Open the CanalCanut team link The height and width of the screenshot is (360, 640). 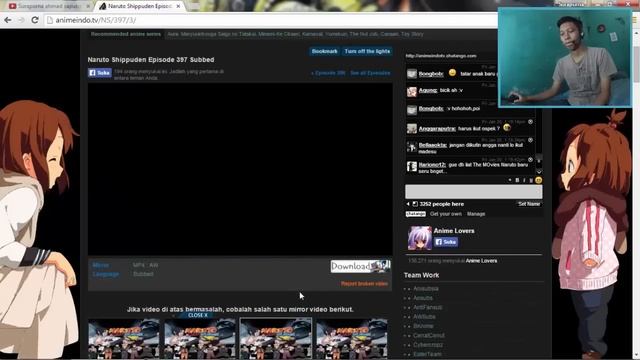429,336
